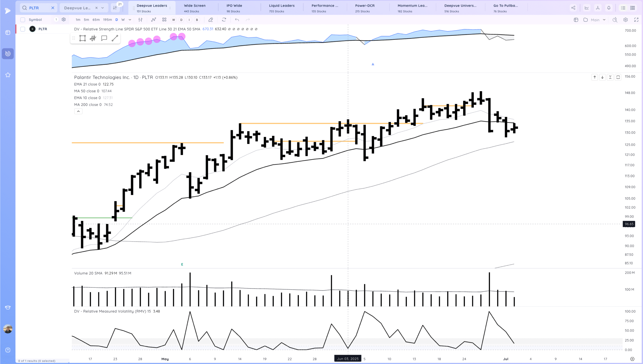643x364 pixels.
Task: Tick the PLTR row checkbox
Action: click(x=23, y=29)
